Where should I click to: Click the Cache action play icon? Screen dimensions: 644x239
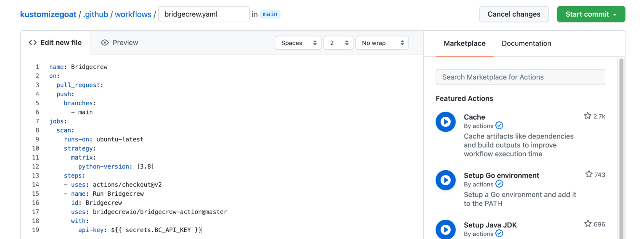(x=446, y=122)
